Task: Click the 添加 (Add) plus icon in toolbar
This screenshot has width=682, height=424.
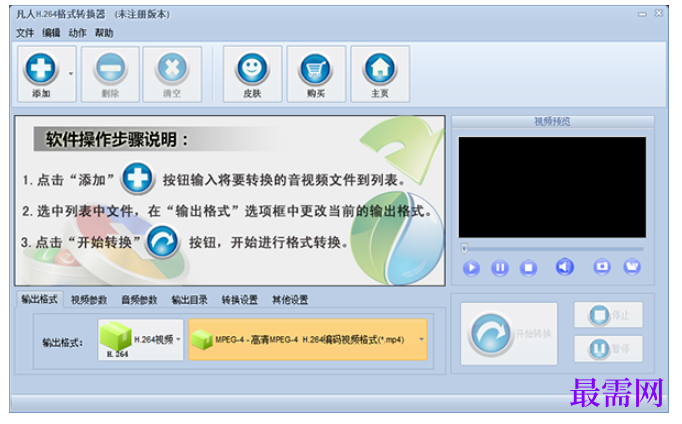Action: coord(41,69)
